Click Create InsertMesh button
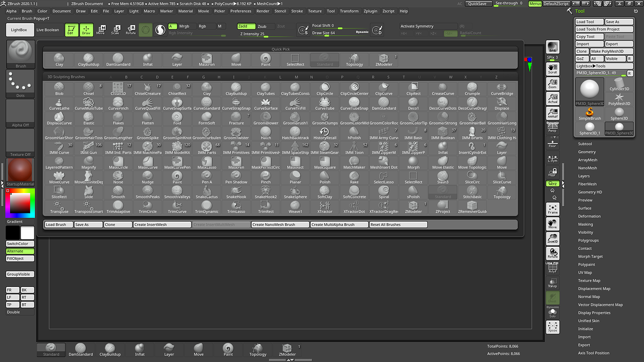Screen dimensions: 644x362 point(162,225)
